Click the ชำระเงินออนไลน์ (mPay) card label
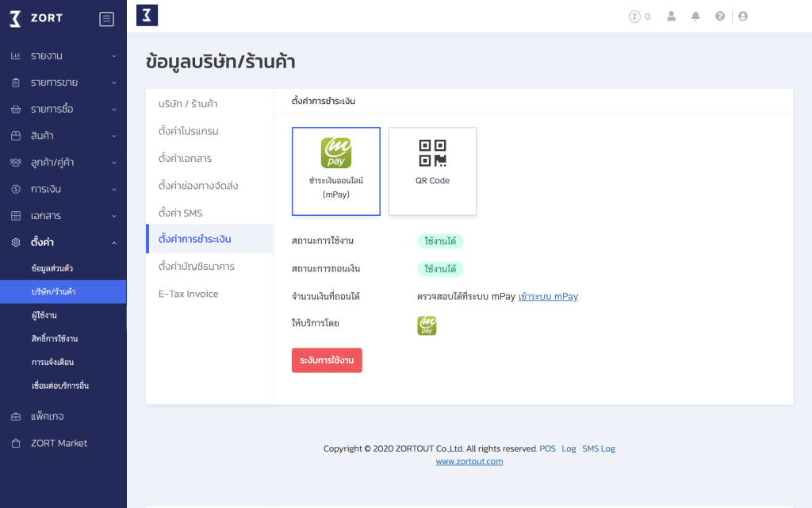 (x=336, y=187)
